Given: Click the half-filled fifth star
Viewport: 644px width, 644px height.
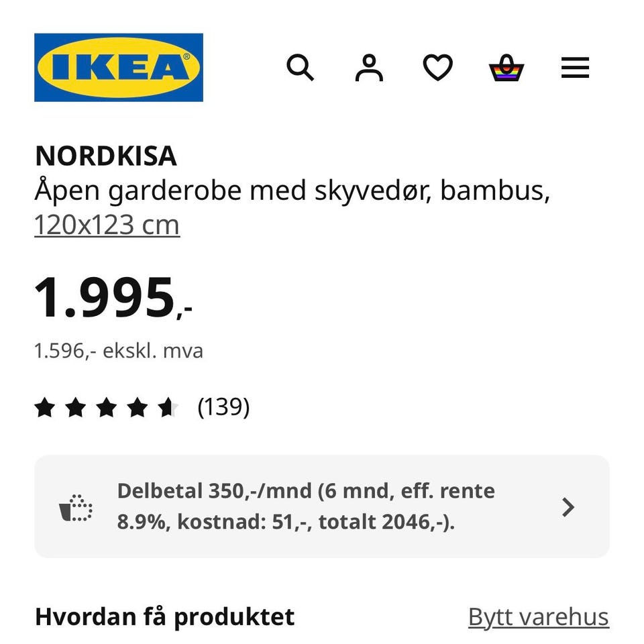Looking at the screenshot, I should (167, 407).
